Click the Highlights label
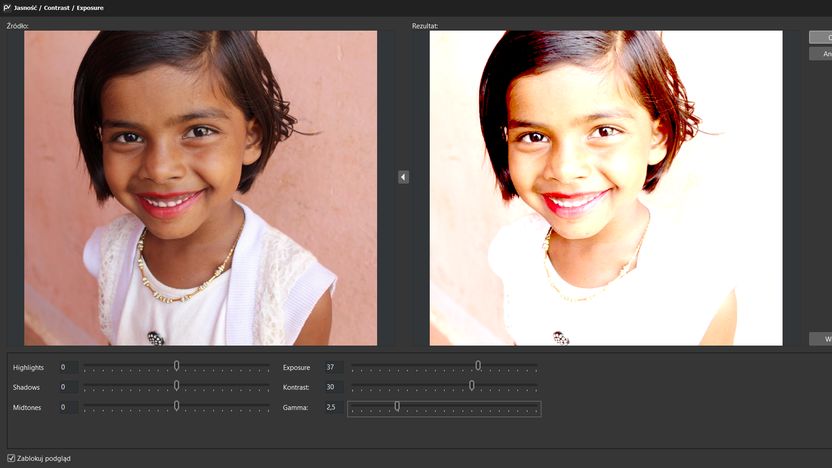 [28, 367]
